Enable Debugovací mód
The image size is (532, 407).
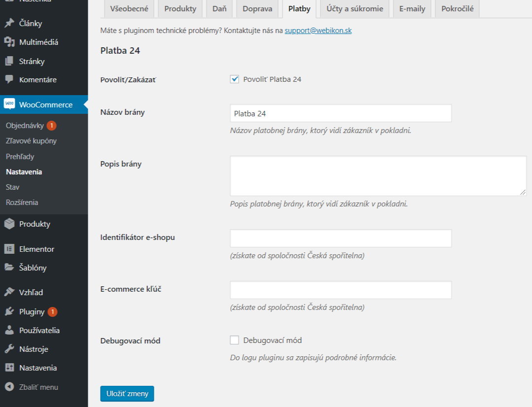(x=234, y=340)
